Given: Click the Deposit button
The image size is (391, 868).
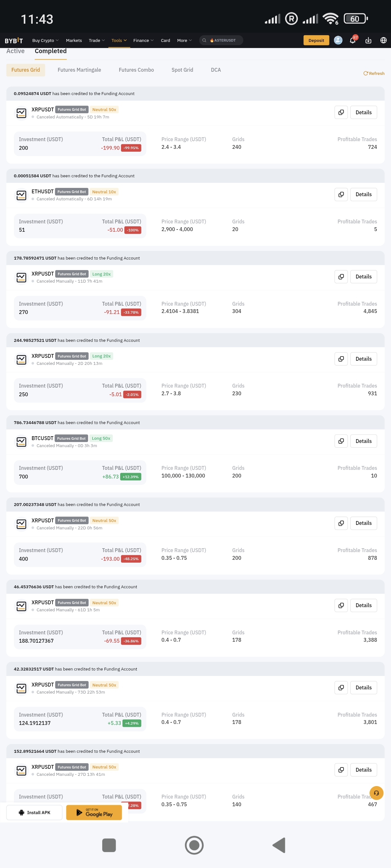Looking at the screenshot, I should coord(316,40).
